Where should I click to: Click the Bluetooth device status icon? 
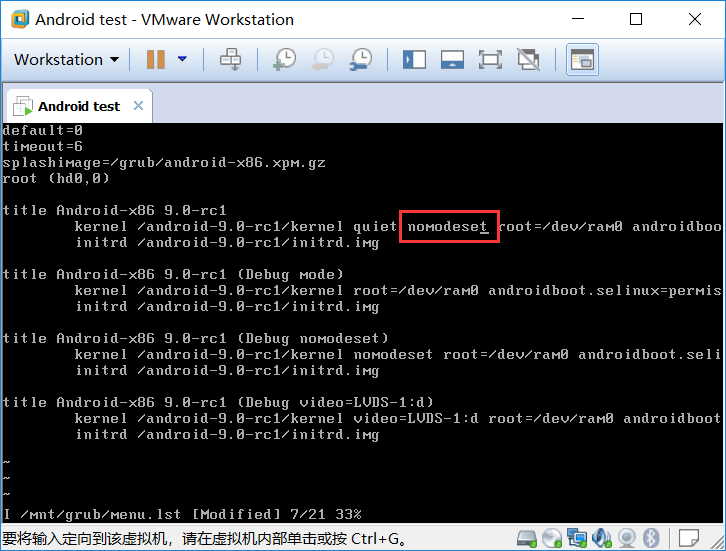tap(651, 538)
